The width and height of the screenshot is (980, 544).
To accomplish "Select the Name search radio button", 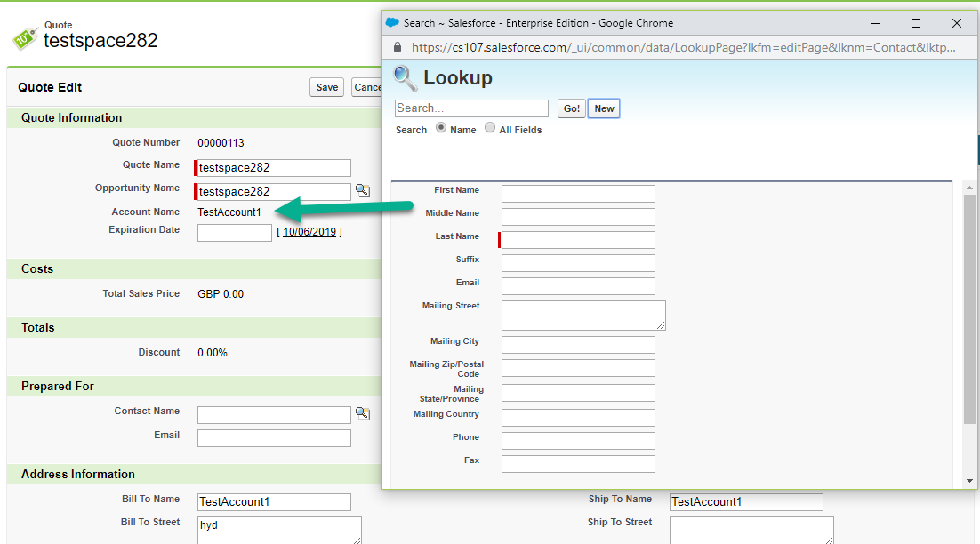I will [x=441, y=127].
